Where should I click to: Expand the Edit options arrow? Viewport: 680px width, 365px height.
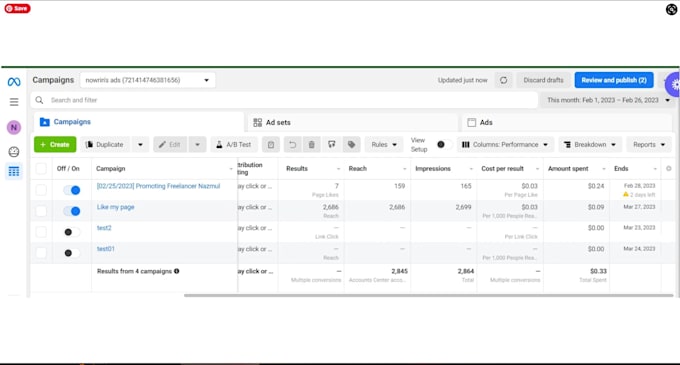[x=197, y=145]
